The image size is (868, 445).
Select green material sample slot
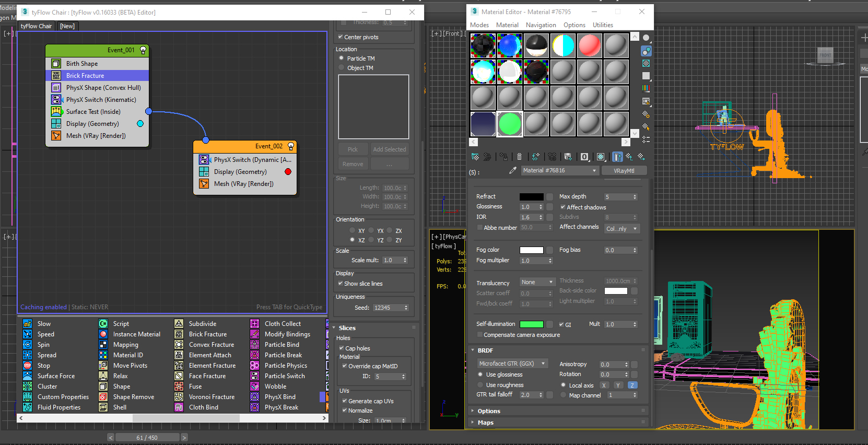(x=510, y=124)
